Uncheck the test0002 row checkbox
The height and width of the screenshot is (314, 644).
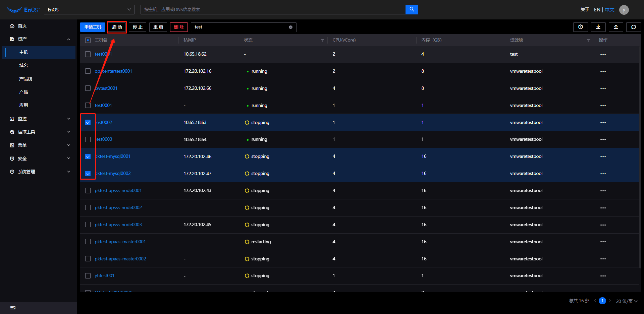(x=88, y=122)
